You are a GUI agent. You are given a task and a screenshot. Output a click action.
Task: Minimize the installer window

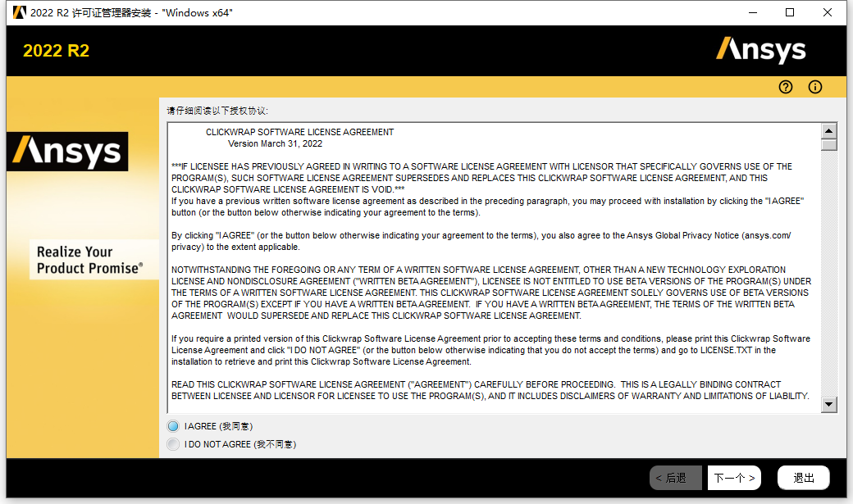click(x=753, y=12)
